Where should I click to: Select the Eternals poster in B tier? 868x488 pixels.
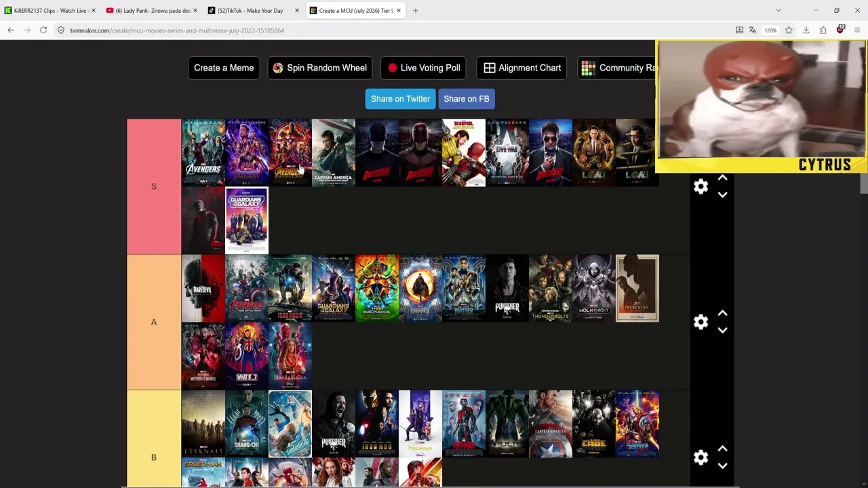(203, 424)
